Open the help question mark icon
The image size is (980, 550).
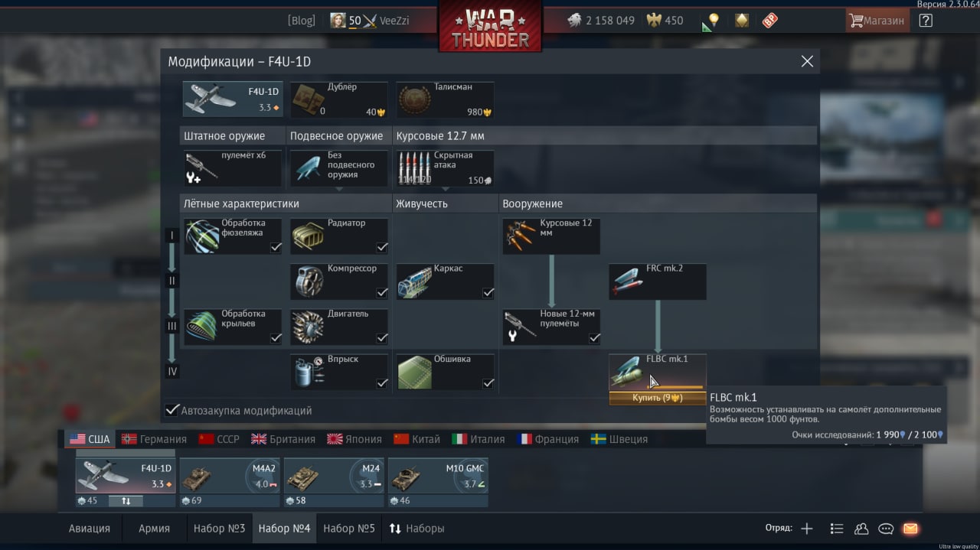click(926, 21)
